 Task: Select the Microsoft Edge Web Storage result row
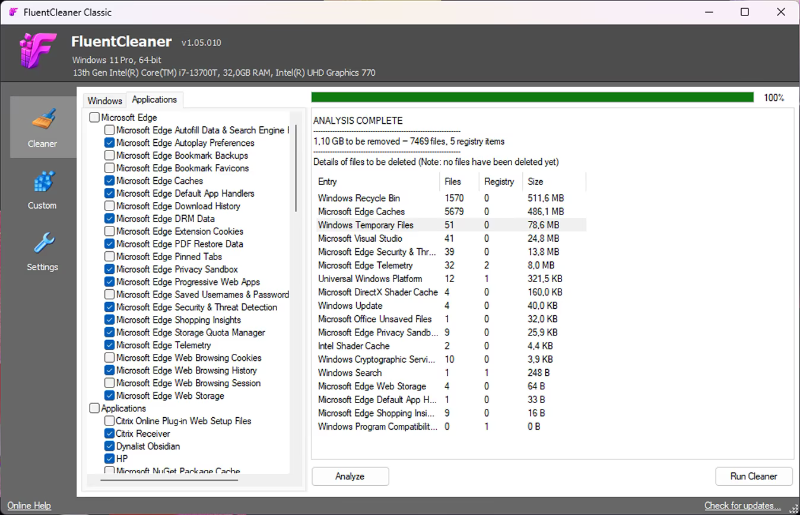(451, 386)
